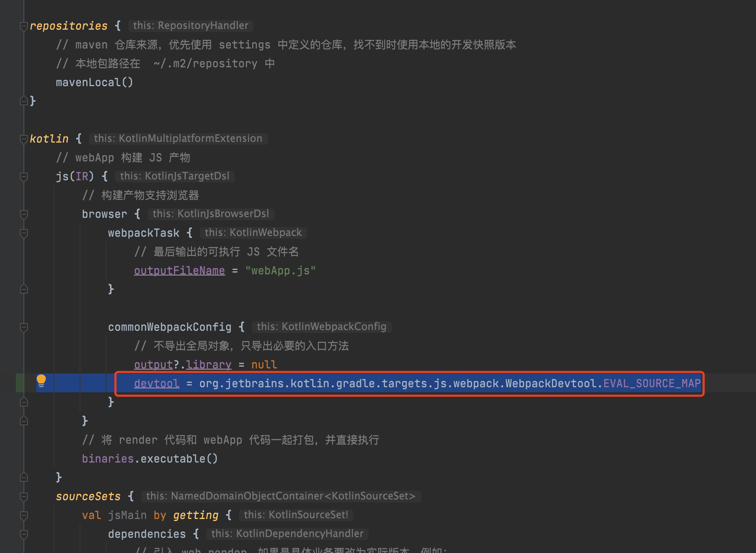Click the outputFileName property
756x553 pixels.
click(x=179, y=270)
